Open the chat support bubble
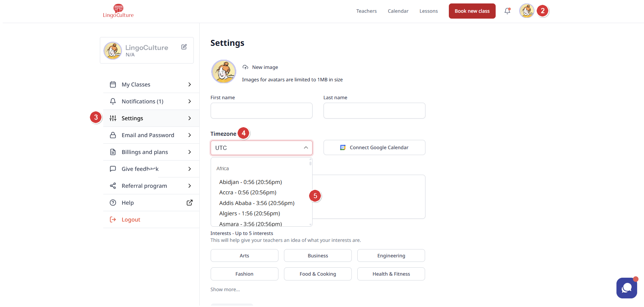Screen dimensions: 644x307 (x=626, y=288)
